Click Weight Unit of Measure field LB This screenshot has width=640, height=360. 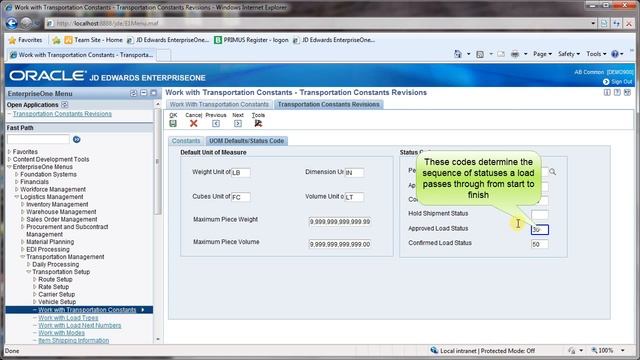(x=241, y=173)
